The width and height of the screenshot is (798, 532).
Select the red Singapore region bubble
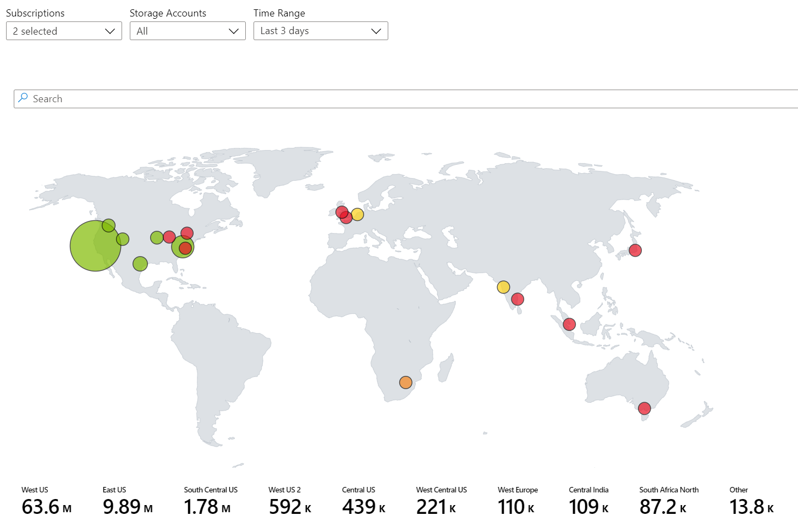click(x=569, y=324)
